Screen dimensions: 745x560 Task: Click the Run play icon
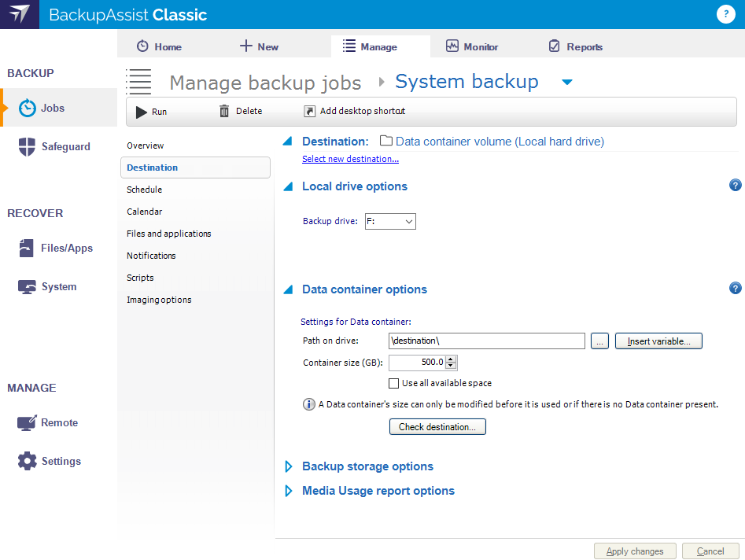click(x=141, y=112)
